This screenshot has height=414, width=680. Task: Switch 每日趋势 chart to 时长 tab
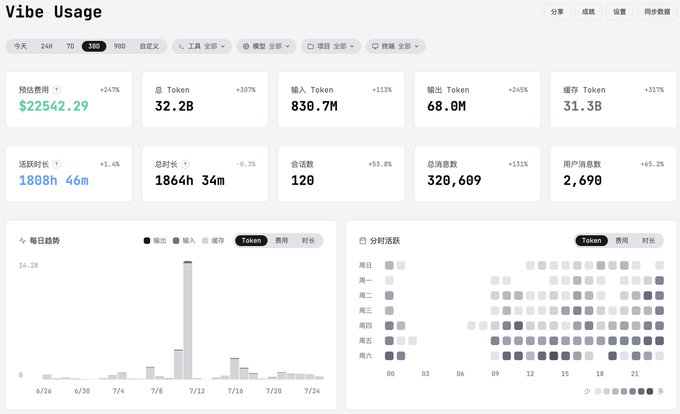pos(308,241)
